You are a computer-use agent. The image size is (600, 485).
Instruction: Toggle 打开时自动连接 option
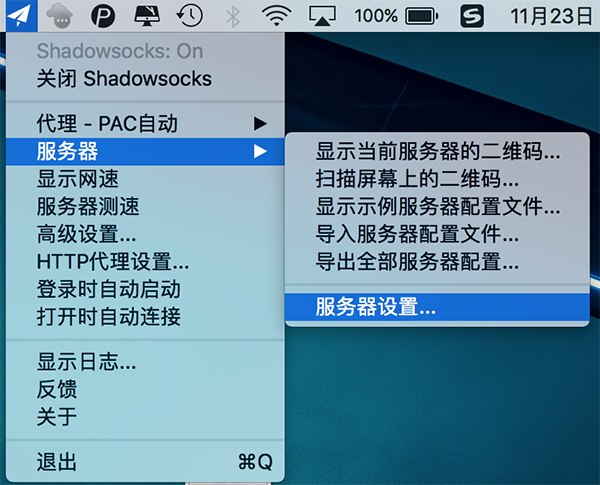pyautogui.click(x=145, y=317)
